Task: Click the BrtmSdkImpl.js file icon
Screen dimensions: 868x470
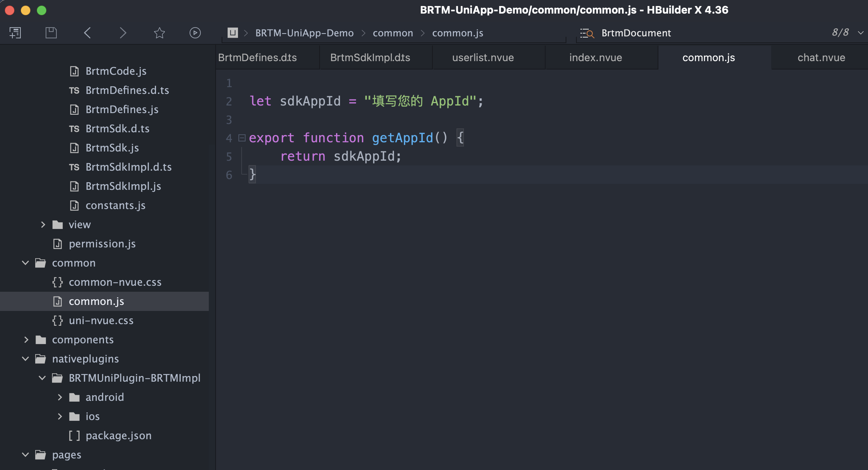Action: (74, 186)
